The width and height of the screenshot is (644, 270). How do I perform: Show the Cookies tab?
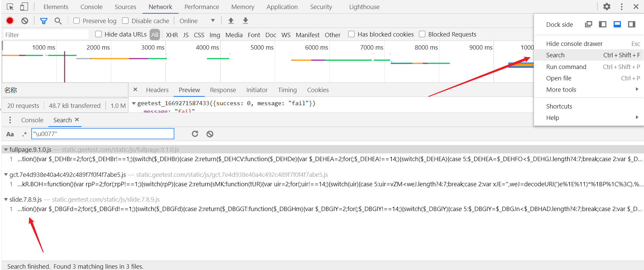(x=318, y=90)
